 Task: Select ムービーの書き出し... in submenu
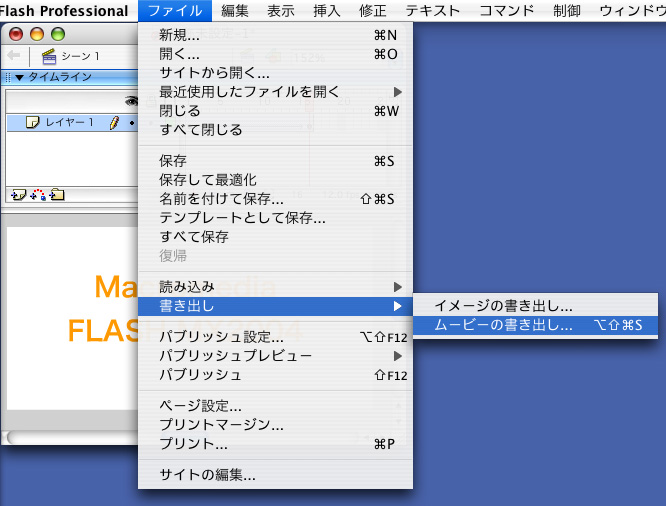point(535,325)
